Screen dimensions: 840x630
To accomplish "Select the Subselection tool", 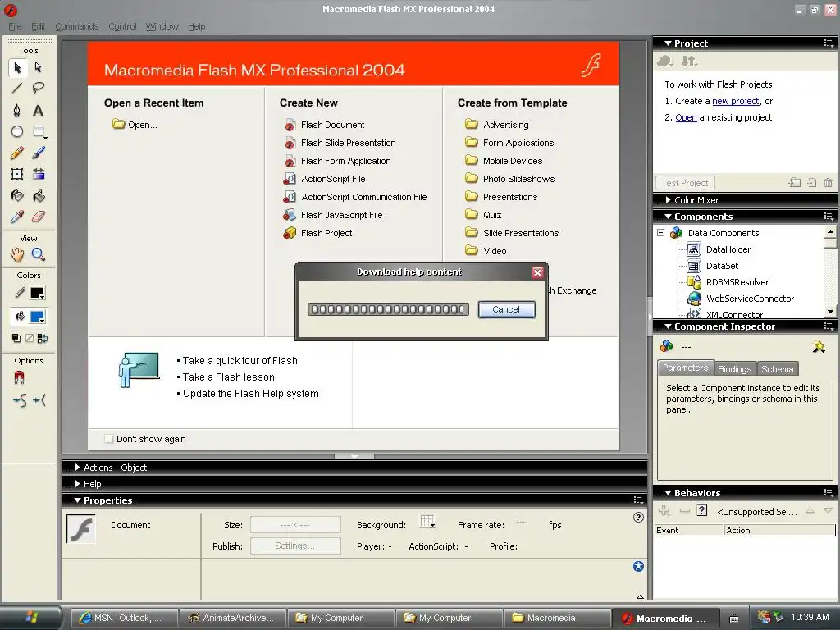I will (38, 67).
